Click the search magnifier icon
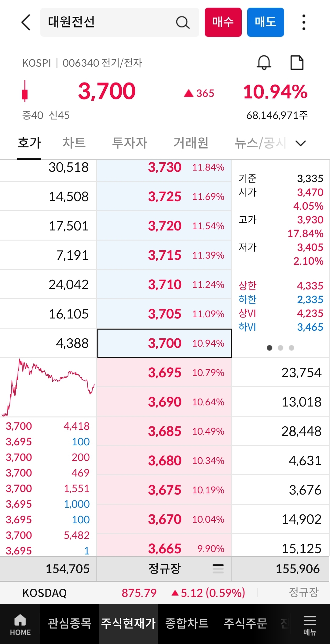The image size is (330, 644). point(183,22)
